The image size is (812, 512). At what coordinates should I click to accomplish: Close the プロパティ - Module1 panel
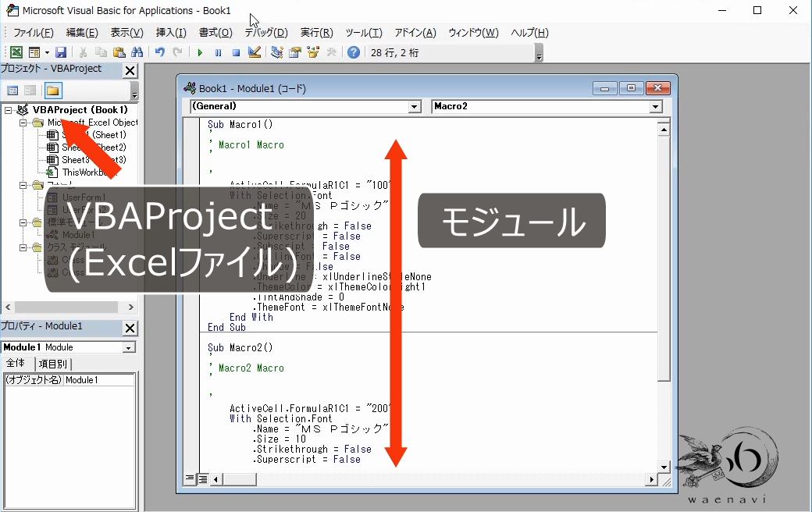coord(130,328)
